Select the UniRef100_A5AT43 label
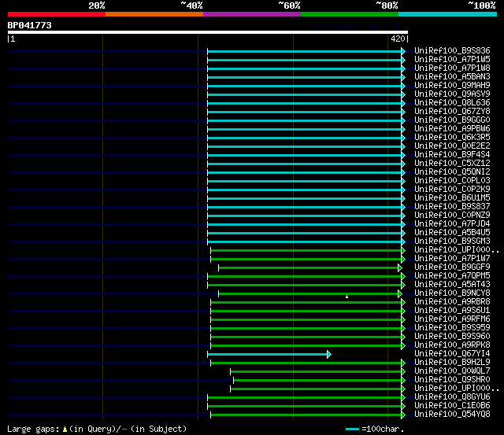The image size is (504, 435). pos(452,285)
